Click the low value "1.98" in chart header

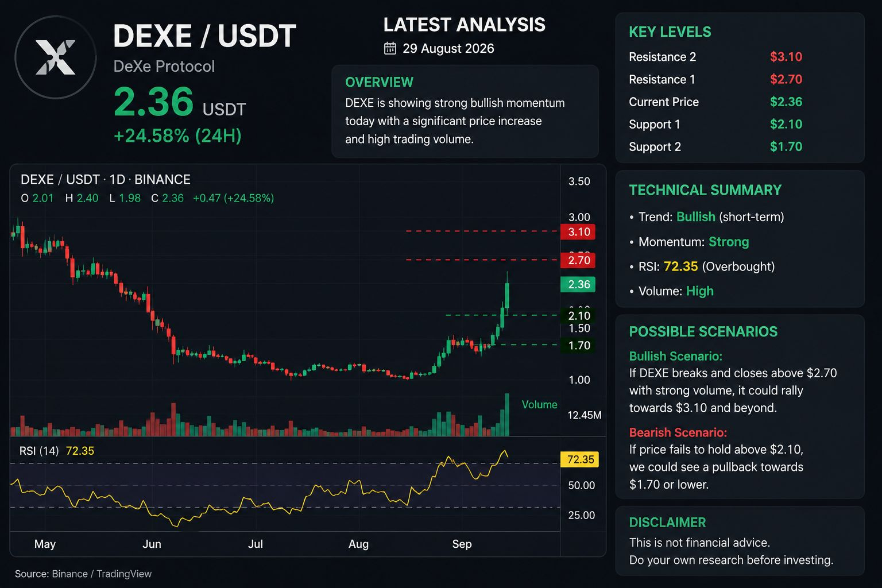[130, 198]
